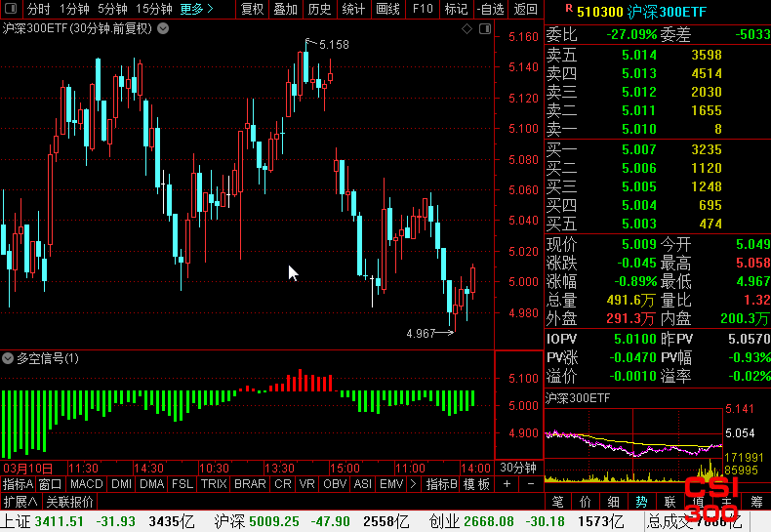The width and height of the screenshot is (771, 532).
Task: Switch indicator to DMA
Action: click(152, 484)
